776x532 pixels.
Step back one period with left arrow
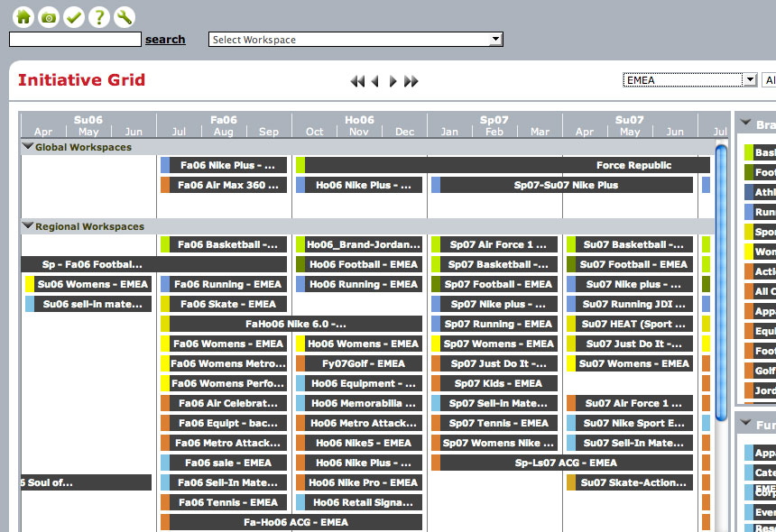pos(375,81)
